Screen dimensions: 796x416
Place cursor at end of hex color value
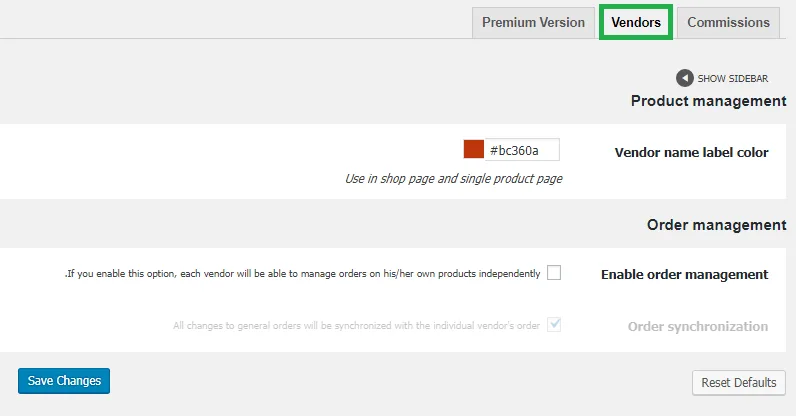coord(541,150)
